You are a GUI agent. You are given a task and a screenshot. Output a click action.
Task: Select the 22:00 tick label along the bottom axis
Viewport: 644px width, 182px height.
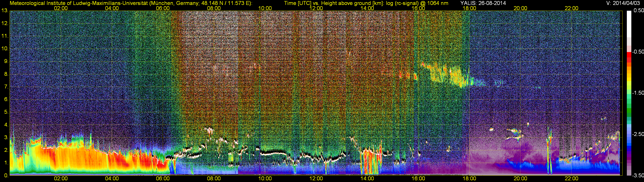[x=571, y=179]
